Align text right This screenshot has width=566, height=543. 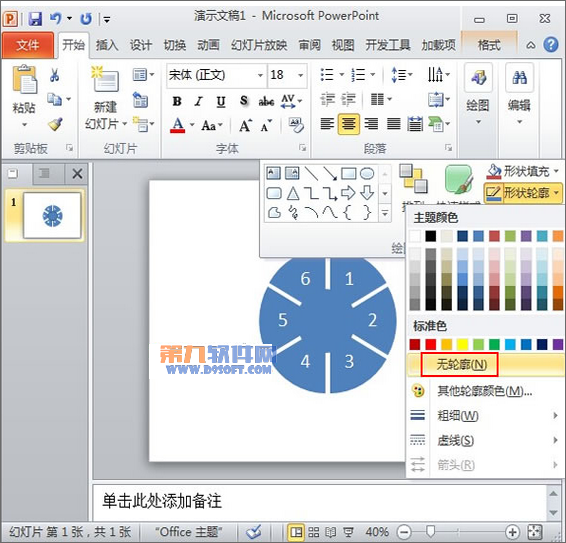tap(371, 124)
